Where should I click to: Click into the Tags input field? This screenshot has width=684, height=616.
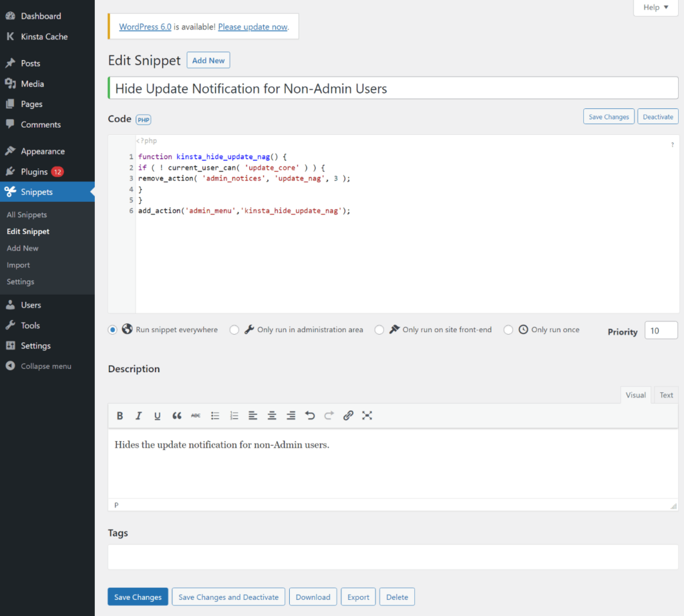click(x=393, y=557)
